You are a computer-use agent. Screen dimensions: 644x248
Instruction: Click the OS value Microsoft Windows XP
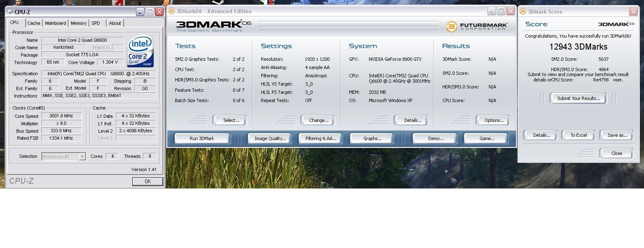click(x=390, y=100)
